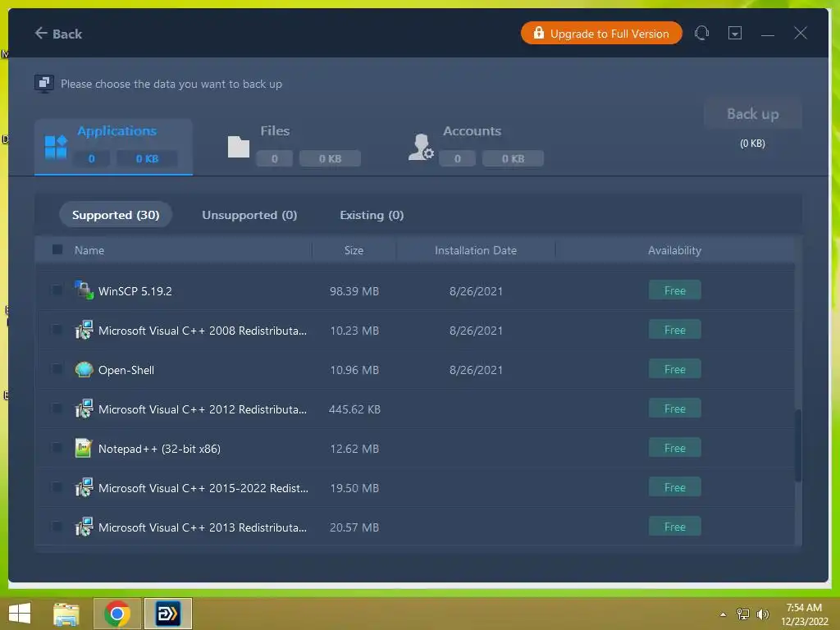Check the Visual C++ 2013 Redistributable checkbox
840x630 pixels.
(57, 526)
